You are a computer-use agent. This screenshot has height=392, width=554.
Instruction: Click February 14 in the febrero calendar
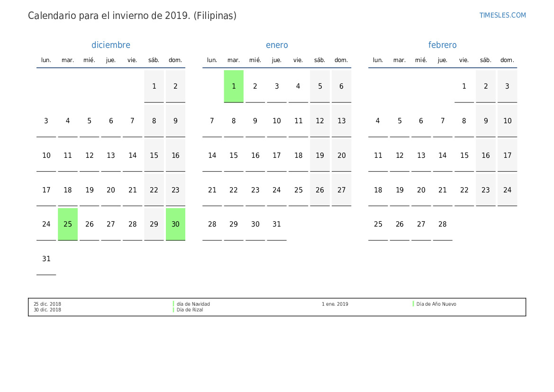(x=442, y=155)
